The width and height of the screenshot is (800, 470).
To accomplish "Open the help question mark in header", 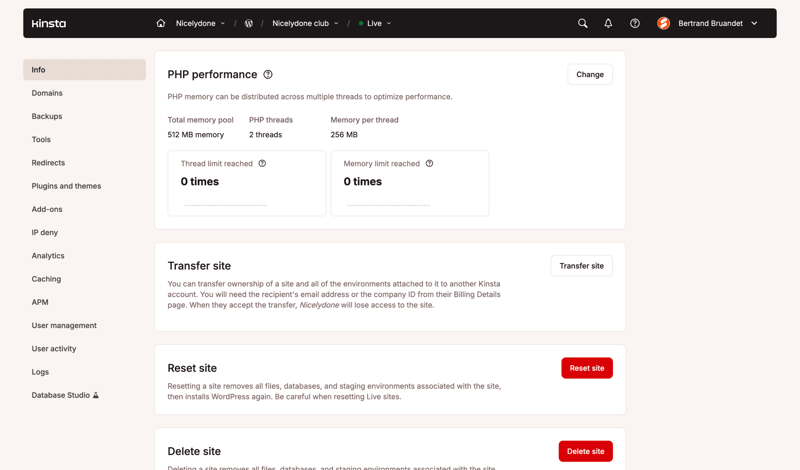I will [x=635, y=23].
